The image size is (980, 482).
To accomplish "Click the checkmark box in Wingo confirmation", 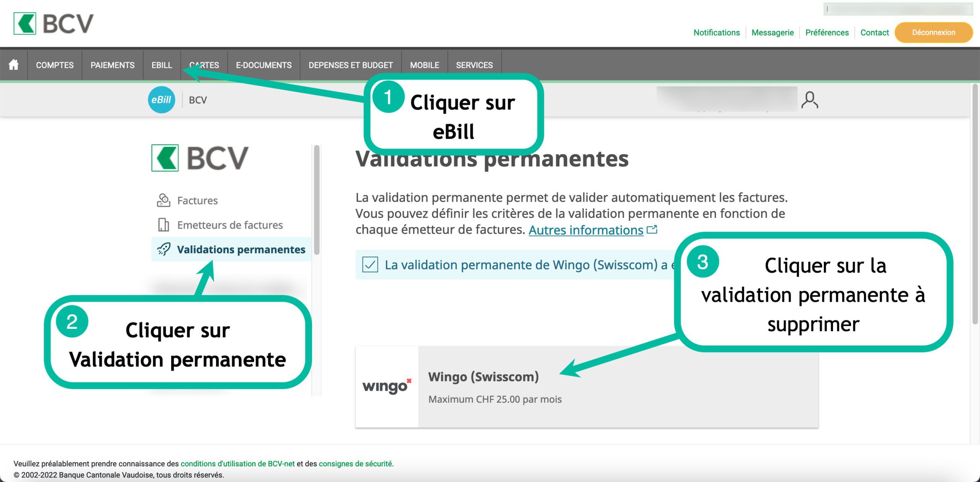I will coord(370,265).
